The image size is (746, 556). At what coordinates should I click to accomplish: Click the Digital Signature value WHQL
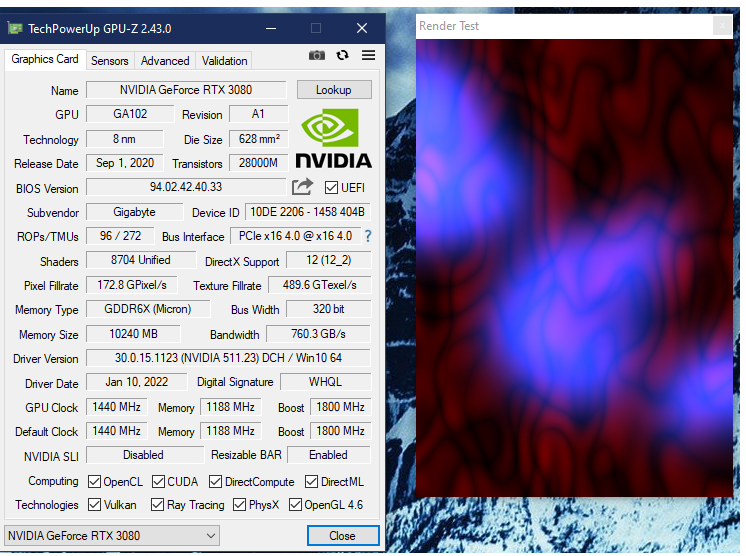tap(325, 382)
